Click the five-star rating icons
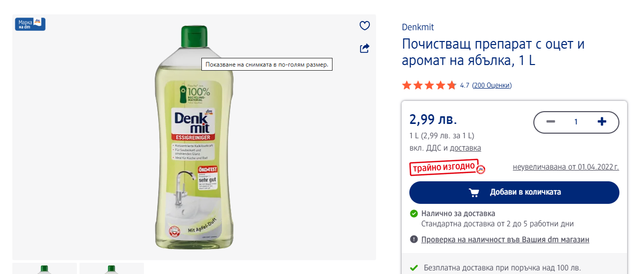The width and height of the screenshot is (644, 274). pos(429,86)
